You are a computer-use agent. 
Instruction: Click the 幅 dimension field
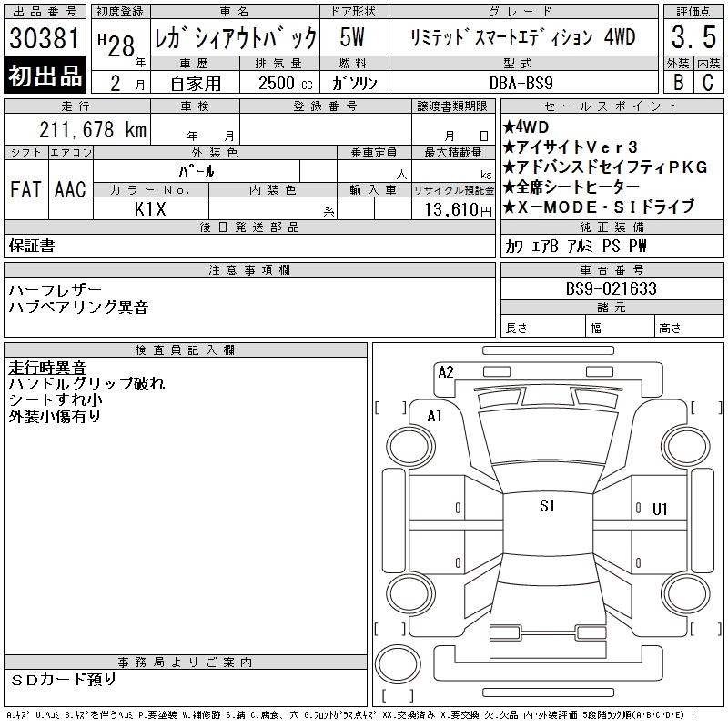pos(620,326)
